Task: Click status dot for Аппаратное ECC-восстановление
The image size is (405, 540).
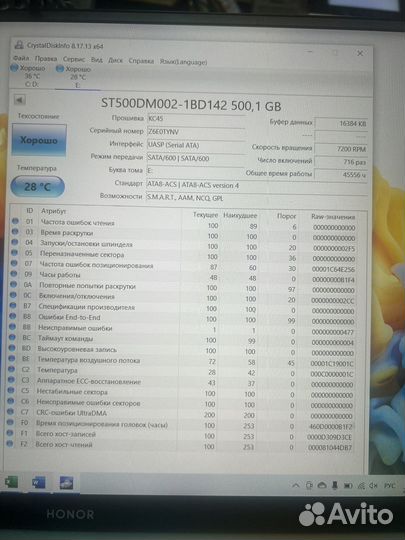Action: click(11, 380)
